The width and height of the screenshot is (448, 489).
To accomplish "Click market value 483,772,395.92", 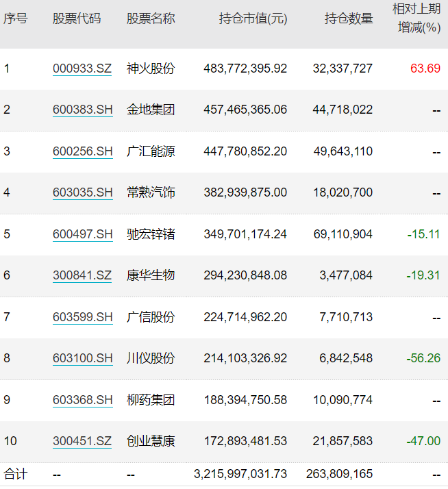I will point(245,68).
